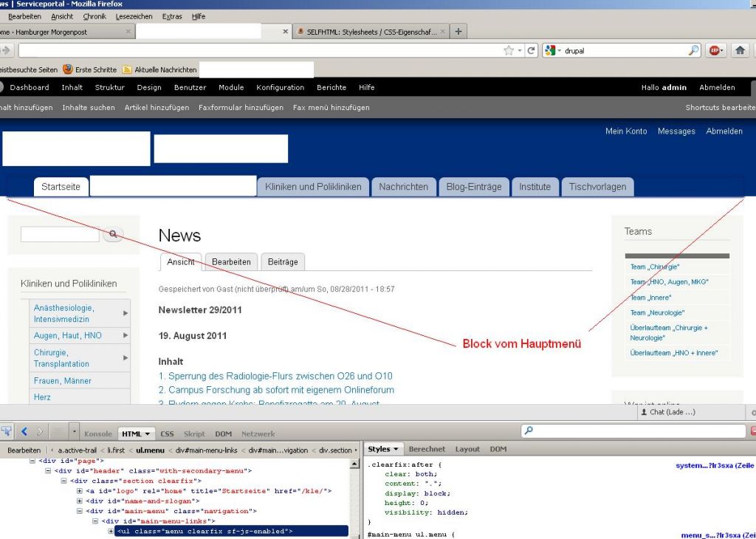Expand the Anästhesiologie, Intensivmedizin submenu
The image size is (756, 539).
pyautogui.click(x=125, y=313)
